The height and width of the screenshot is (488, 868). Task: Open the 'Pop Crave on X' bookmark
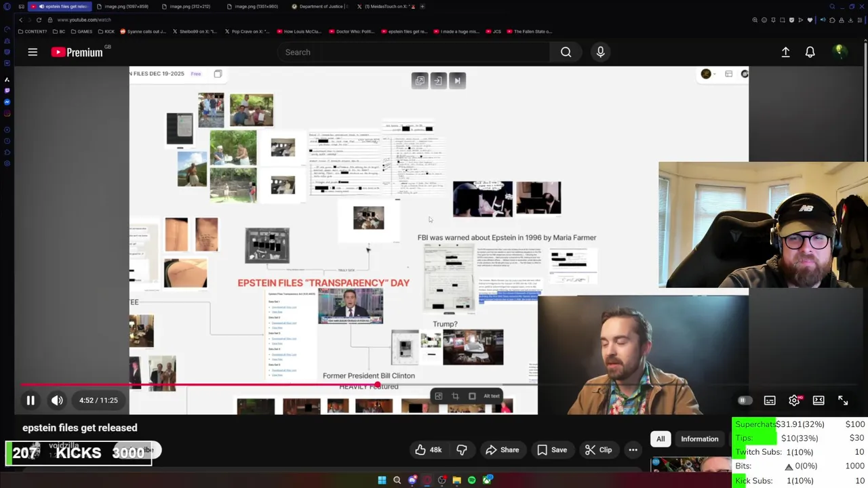(247, 31)
